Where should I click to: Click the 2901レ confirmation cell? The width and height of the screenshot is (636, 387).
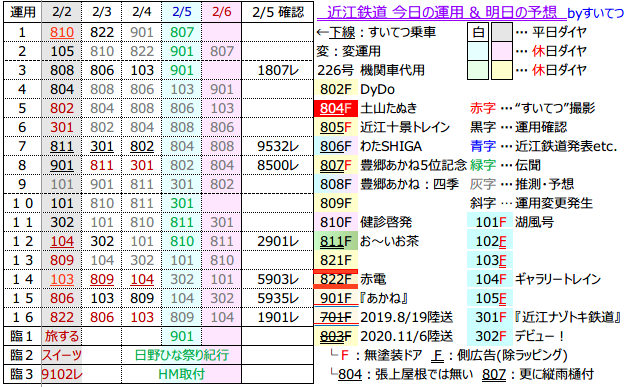pos(278,241)
